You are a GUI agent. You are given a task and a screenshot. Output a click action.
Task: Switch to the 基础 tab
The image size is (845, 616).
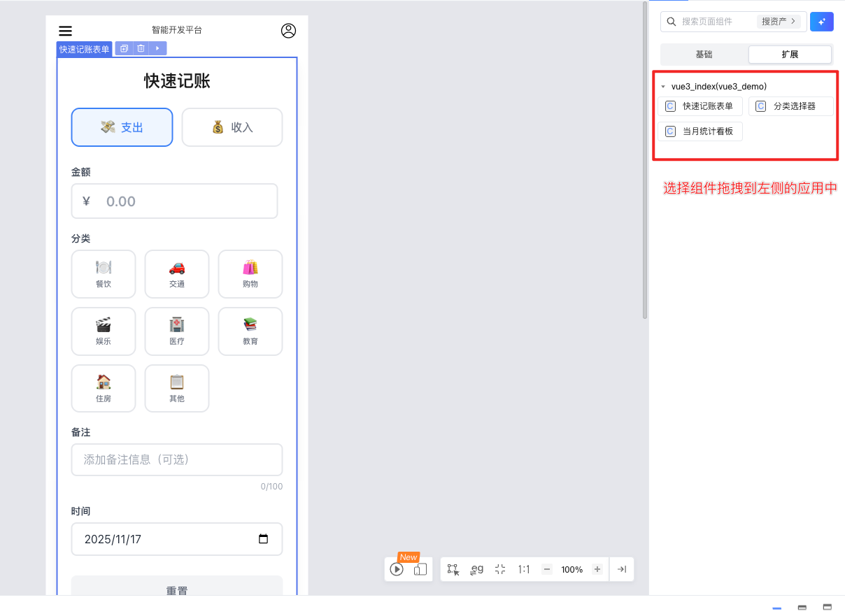[704, 55]
